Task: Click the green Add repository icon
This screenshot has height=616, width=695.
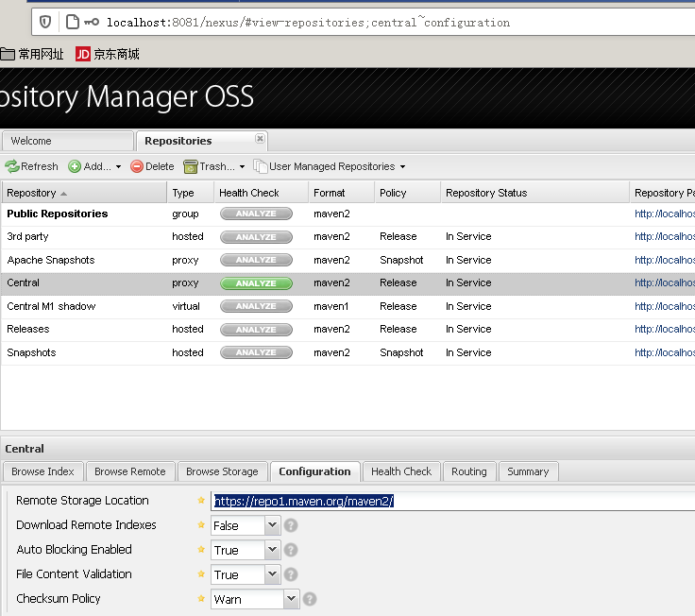Action: [x=75, y=166]
